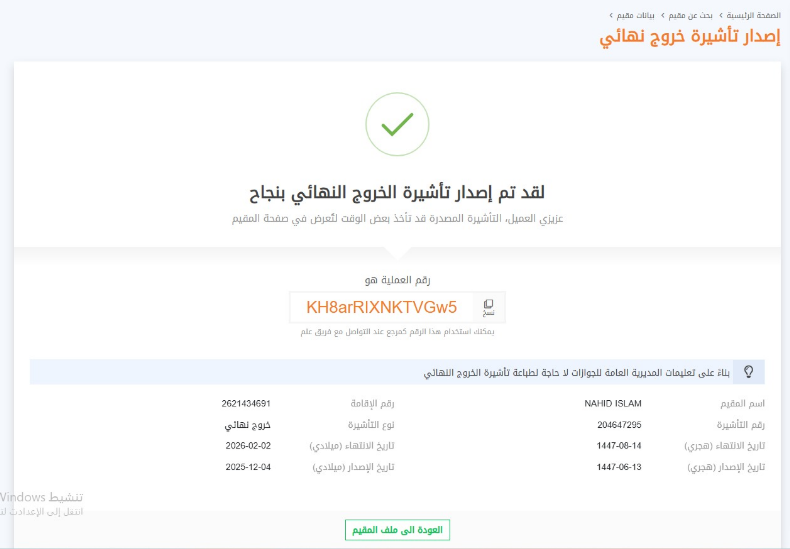Viewport: 790px width, 549px height.
Task: Click the green success checkmark icon
Action: [x=397, y=124]
